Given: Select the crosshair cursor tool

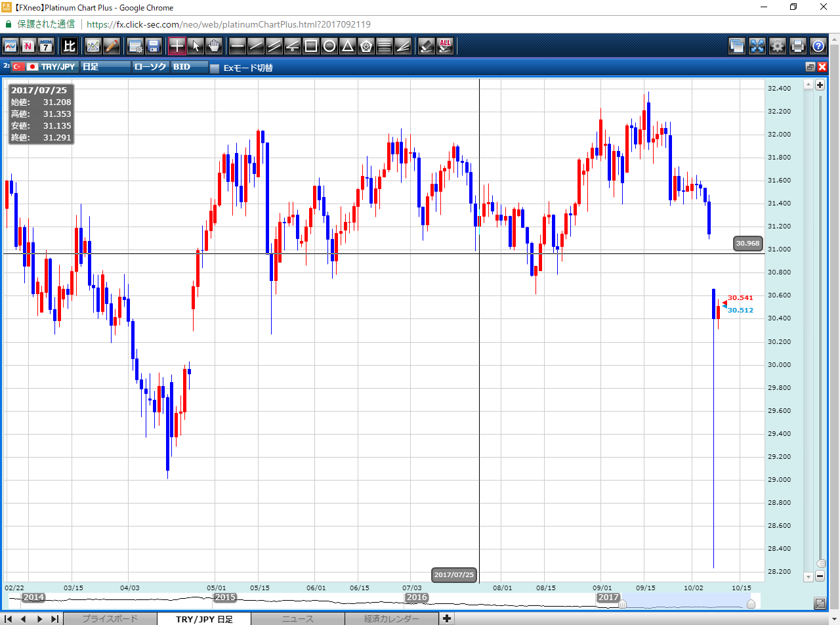Looking at the screenshot, I should pyautogui.click(x=177, y=46).
